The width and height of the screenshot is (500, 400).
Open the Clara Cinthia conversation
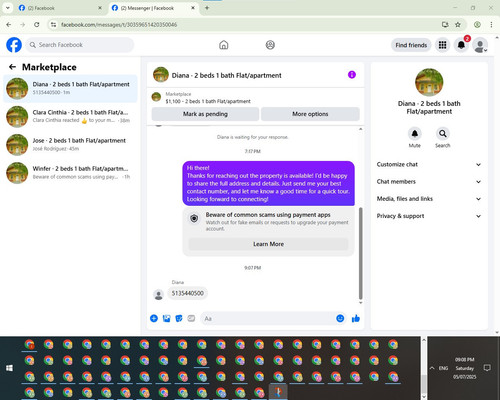70,117
